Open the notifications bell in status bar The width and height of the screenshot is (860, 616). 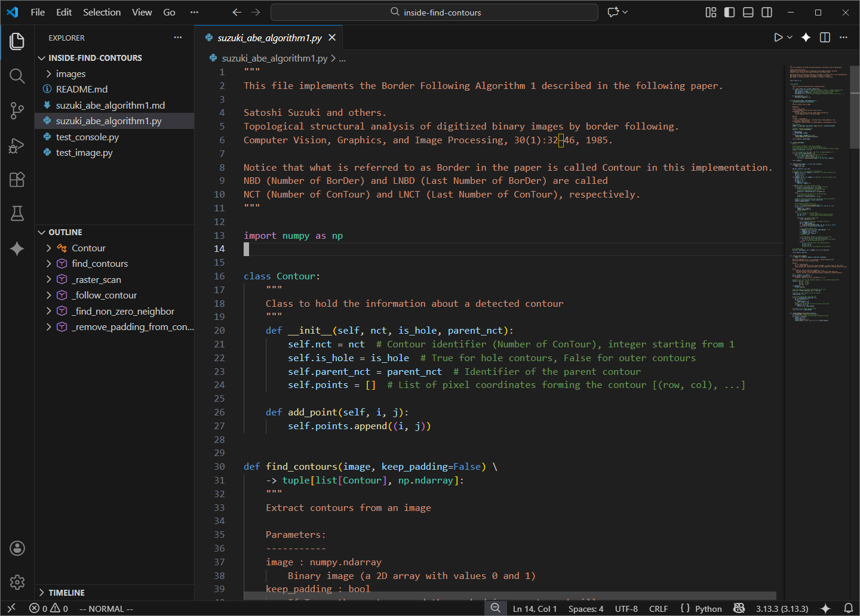point(848,608)
